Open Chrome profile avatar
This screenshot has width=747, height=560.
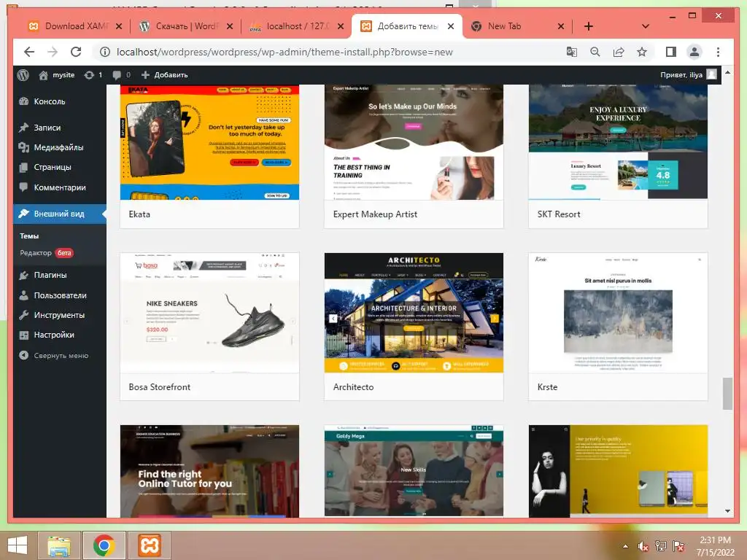tap(694, 52)
